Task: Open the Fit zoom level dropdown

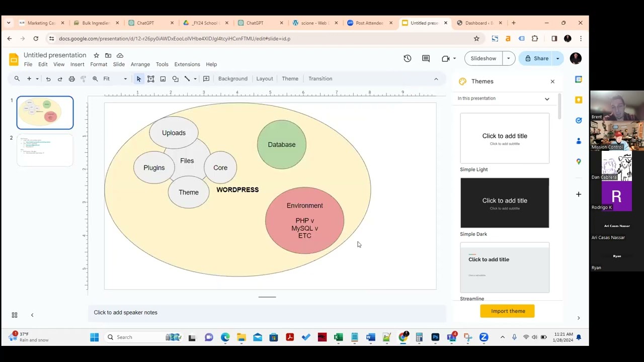Action: [115, 78]
